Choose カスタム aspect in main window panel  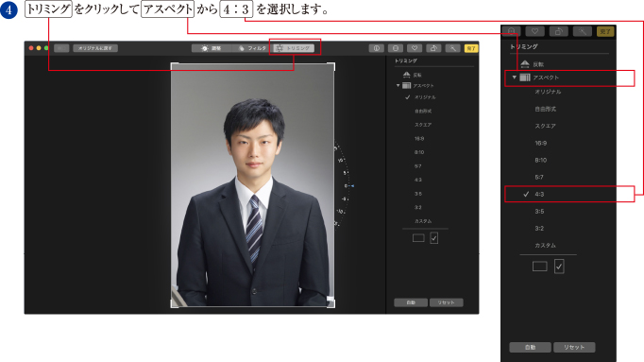[423, 221]
